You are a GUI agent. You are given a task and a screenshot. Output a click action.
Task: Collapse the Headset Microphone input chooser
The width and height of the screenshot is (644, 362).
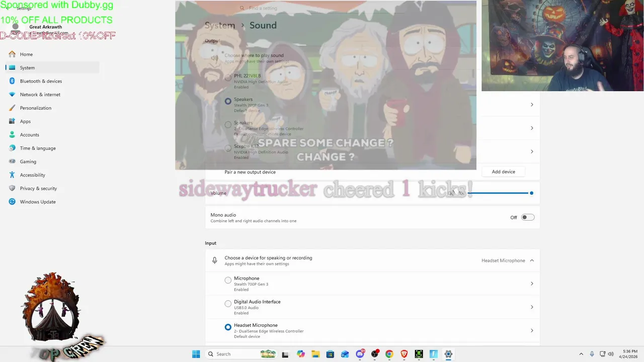pos(532,260)
